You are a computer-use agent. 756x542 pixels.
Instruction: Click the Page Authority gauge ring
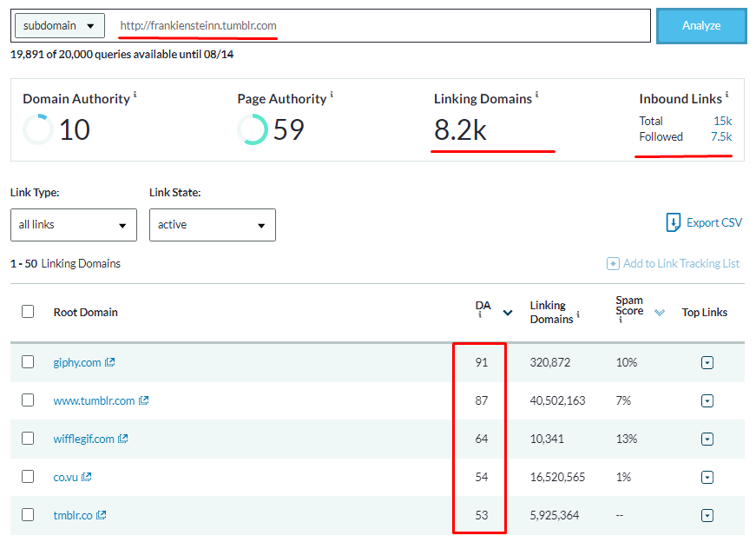pos(253,129)
